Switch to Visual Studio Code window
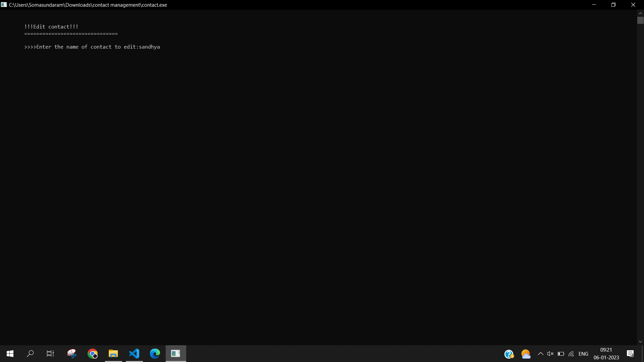 click(x=134, y=354)
